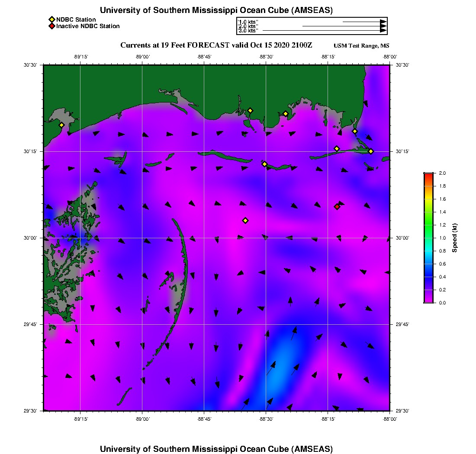Click the 3.0 kts scale arrow
This screenshot has width=476, height=454.
[324, 31]
